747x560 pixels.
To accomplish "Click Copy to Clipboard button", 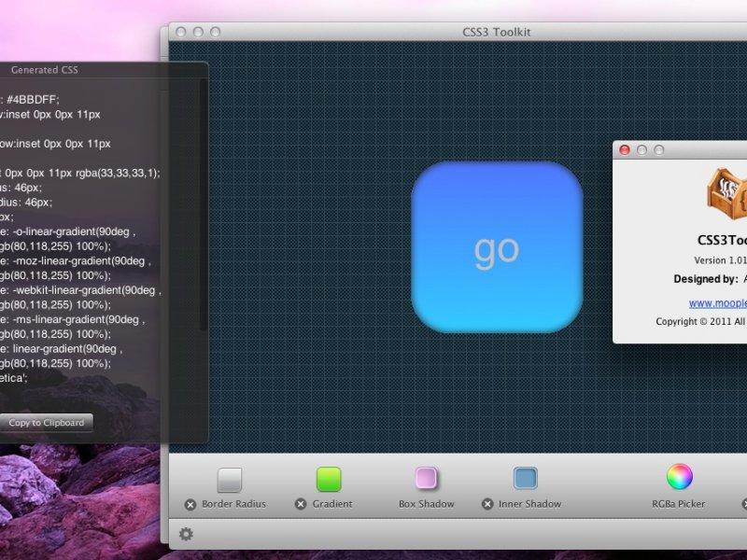I will pos(46,423).
